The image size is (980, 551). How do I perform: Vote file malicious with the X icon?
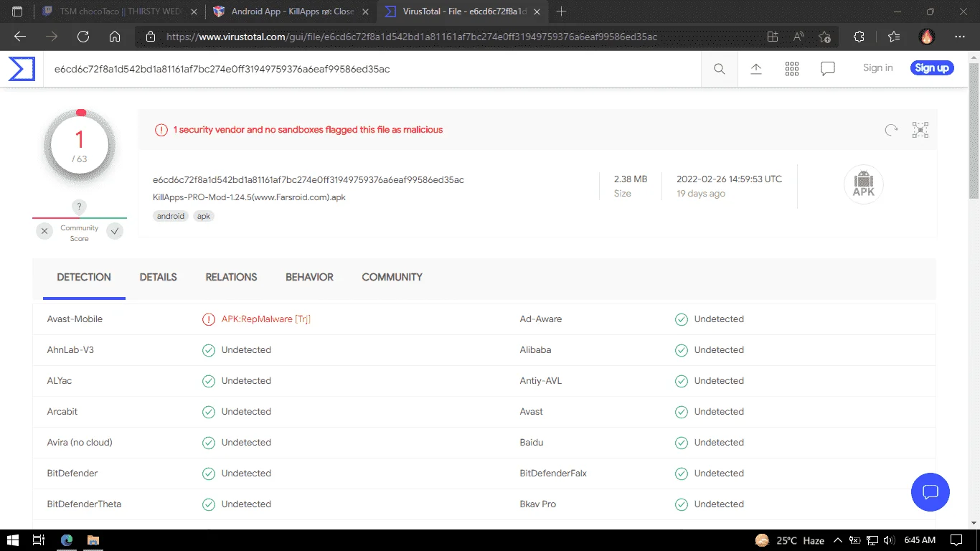coord(44,231)
